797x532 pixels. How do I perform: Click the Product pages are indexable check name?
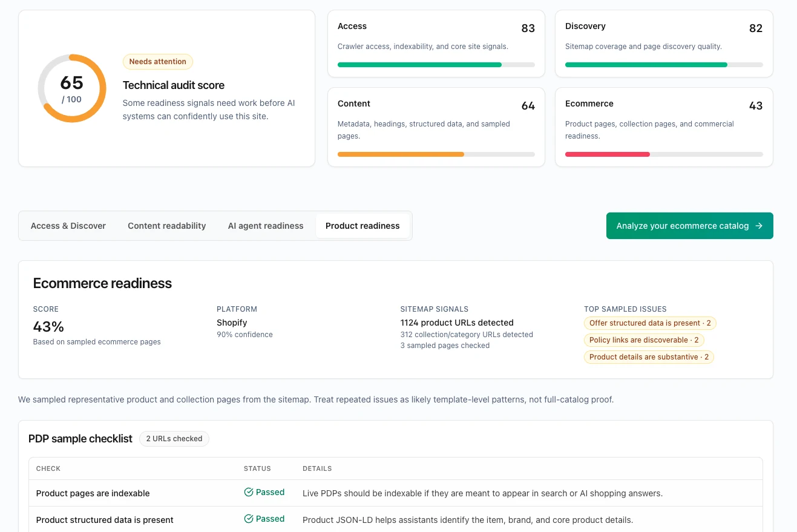click(93, 493)
